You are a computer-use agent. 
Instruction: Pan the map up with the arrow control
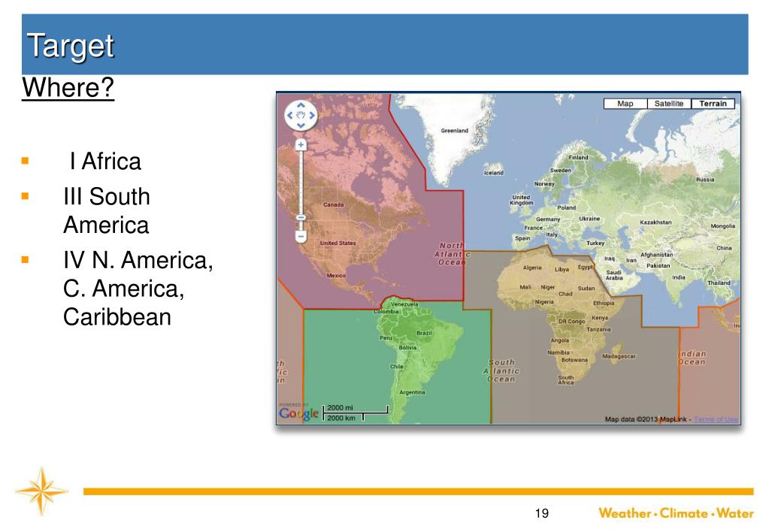(301, 105)
